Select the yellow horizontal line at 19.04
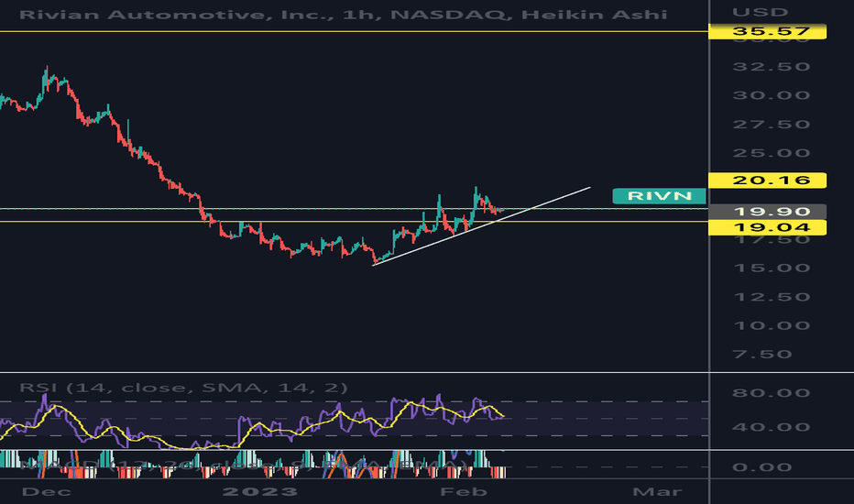This screenshot has height=504, width=854. [354, 221]
